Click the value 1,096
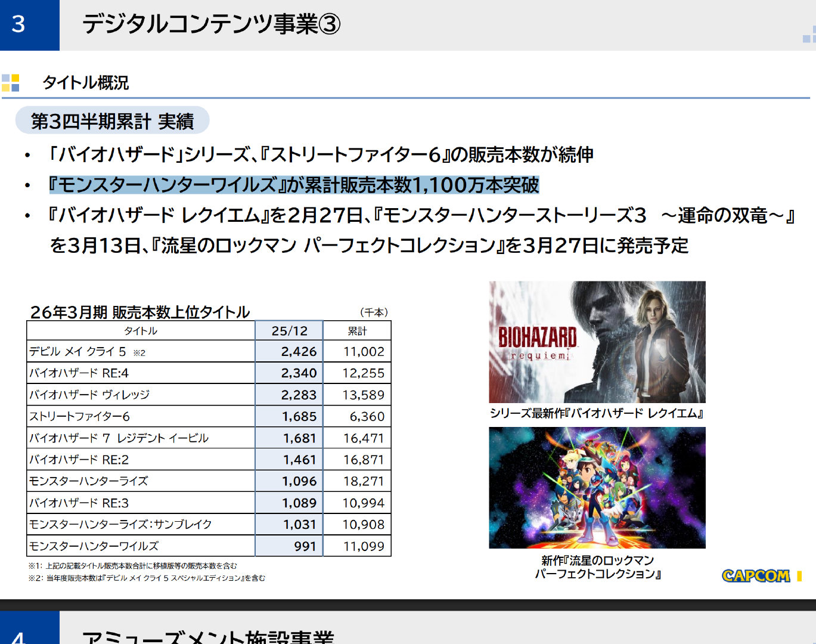The image size is (816, 644). point(300,481)
